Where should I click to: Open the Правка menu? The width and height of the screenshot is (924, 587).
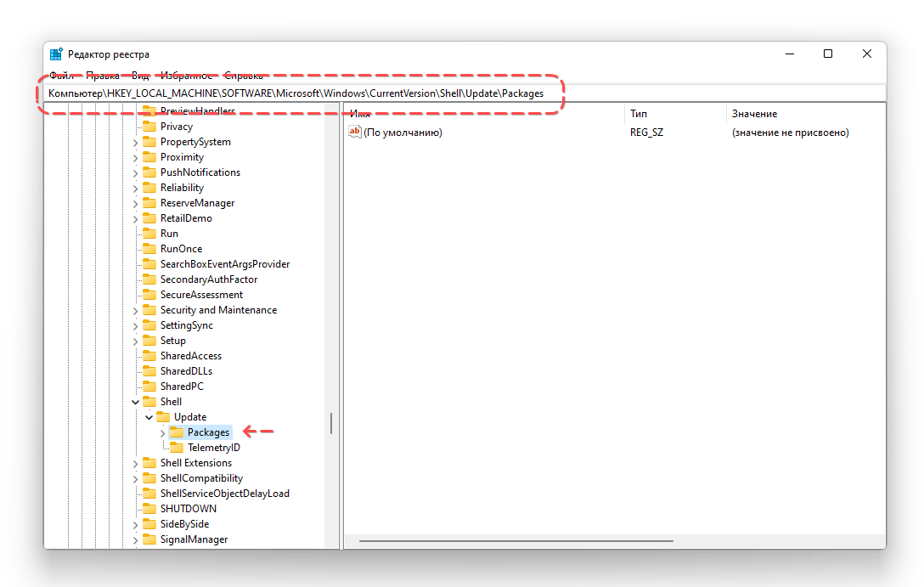(103, 76)
